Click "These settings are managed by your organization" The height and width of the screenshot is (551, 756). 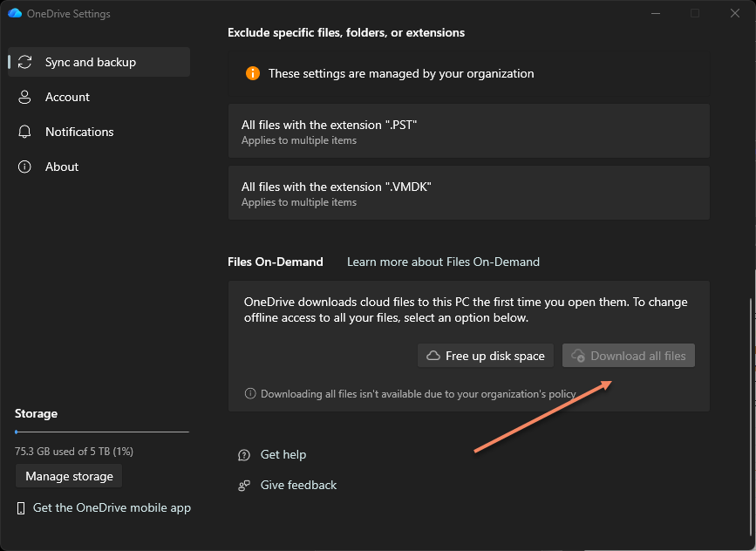pyautogui.click(x=401, y=73)
